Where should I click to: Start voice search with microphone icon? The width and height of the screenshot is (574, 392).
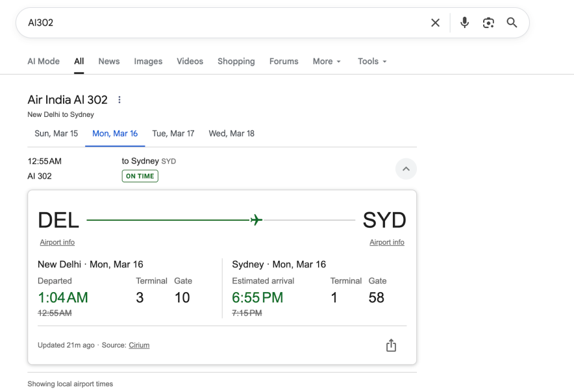[x=465, y=23]
